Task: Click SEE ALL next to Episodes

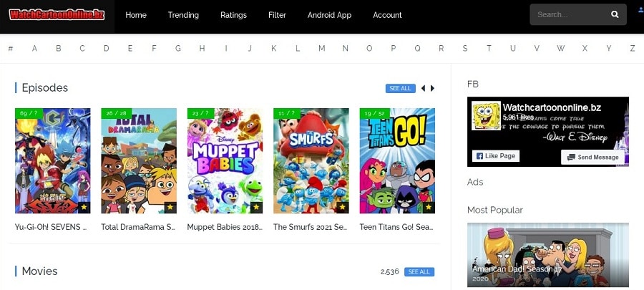Action: point(401,88)
